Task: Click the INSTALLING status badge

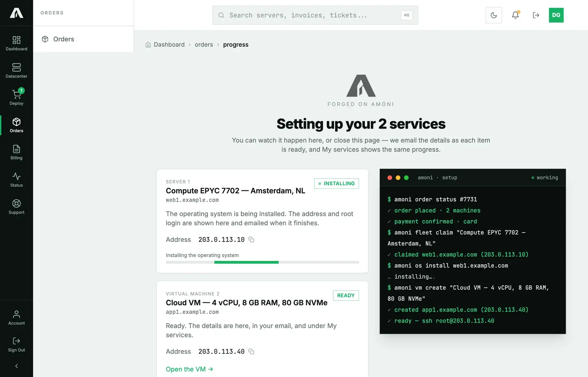Action: [336, 183]
